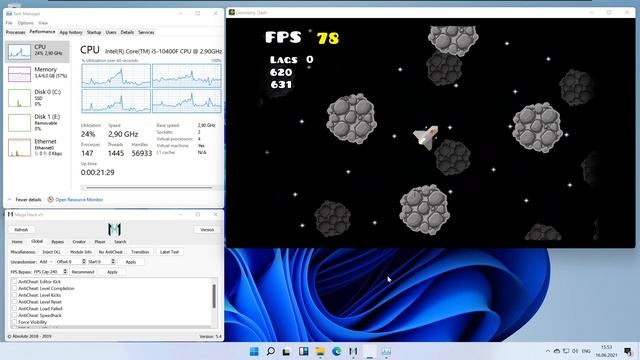
Task: Click the OneDrive cloud tray icon
Action: (x=557, y=351)
